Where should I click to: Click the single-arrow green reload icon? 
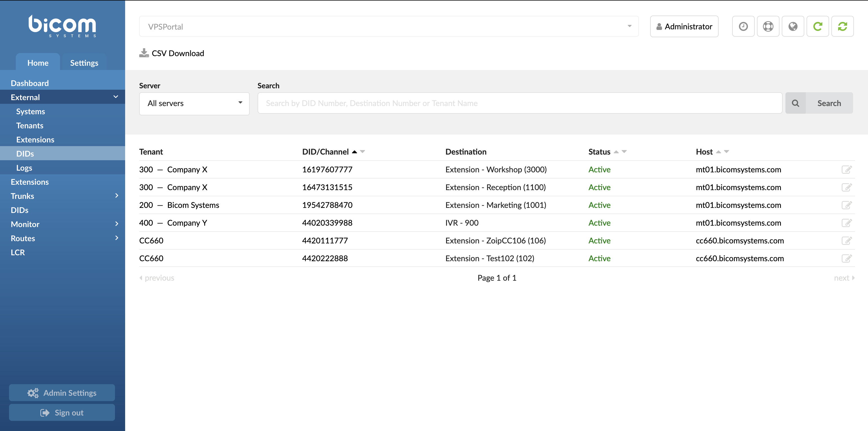(818, 26)
